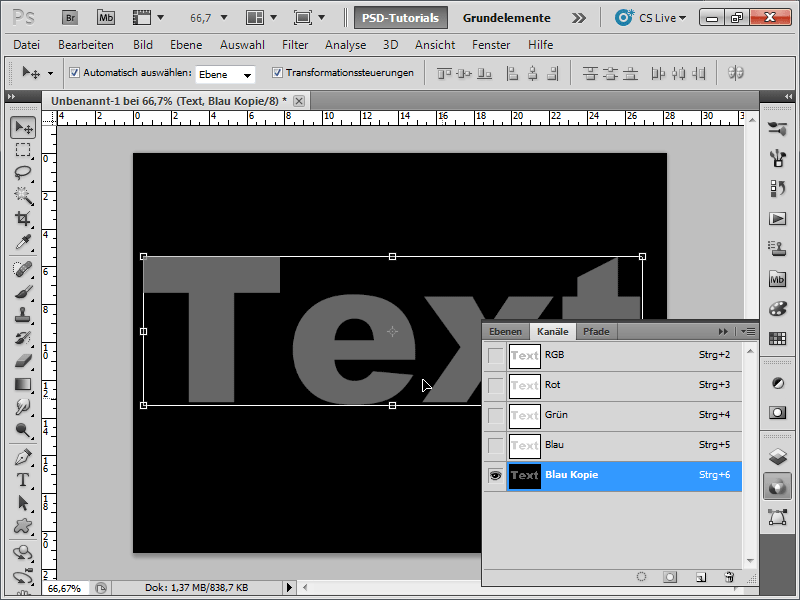The height and width of the screenshot is (600, 800).
Task: Open the Swatches panel icon in right dock
Action: 778,338
